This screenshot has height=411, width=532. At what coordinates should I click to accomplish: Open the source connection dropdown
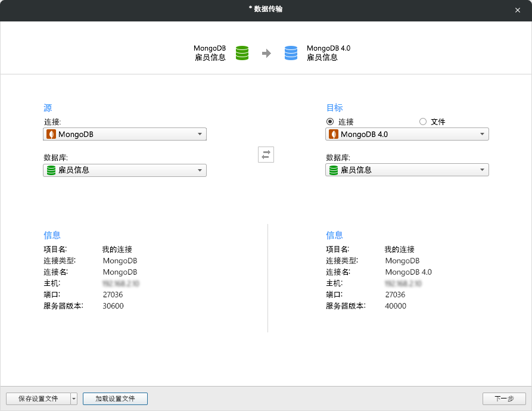tap(200, 135)
